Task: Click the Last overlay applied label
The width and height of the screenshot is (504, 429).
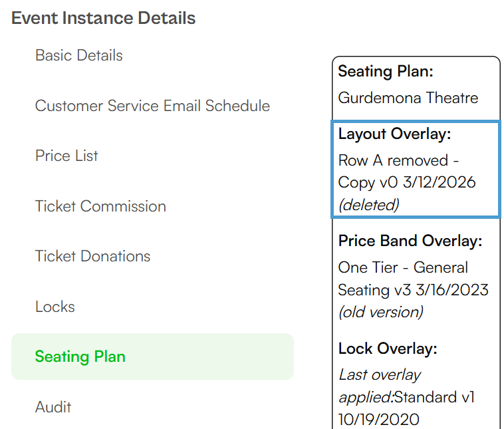Action: point(380,386)
